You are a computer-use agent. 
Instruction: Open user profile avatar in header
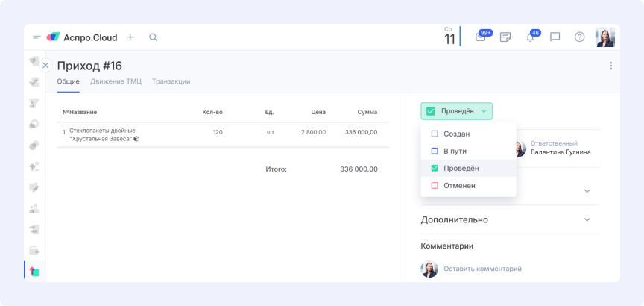[604, 37]
